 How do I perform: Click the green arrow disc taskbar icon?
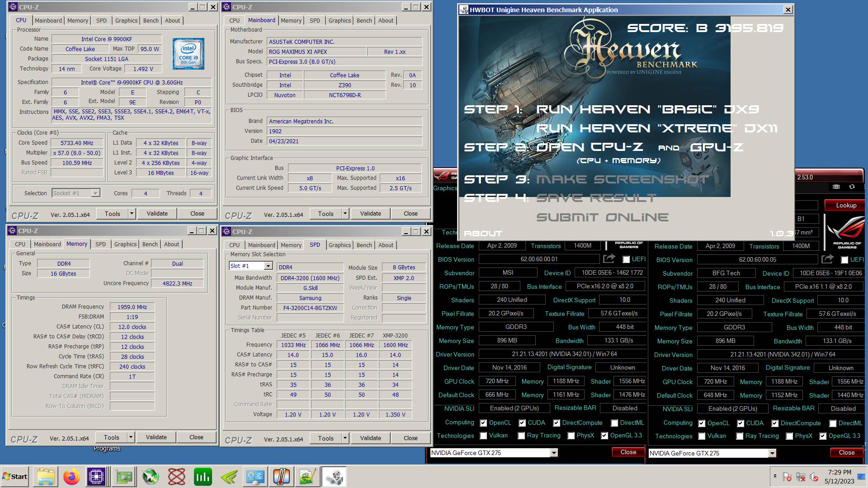[x=150, y=477]
